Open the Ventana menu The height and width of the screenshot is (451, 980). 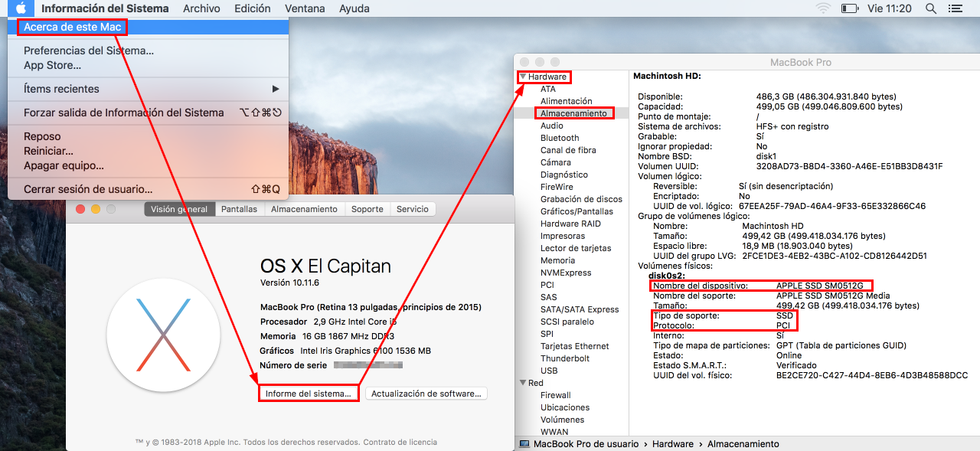point(305,8)
